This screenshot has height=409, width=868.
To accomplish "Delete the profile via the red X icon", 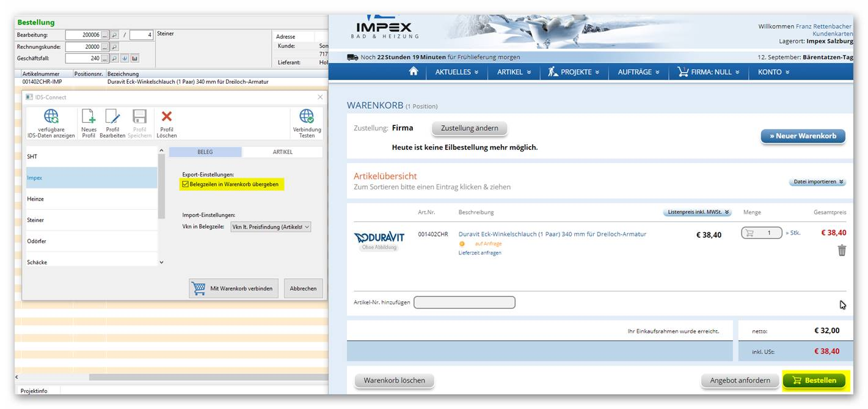I will pyautogui.click(x=166, y=117).
